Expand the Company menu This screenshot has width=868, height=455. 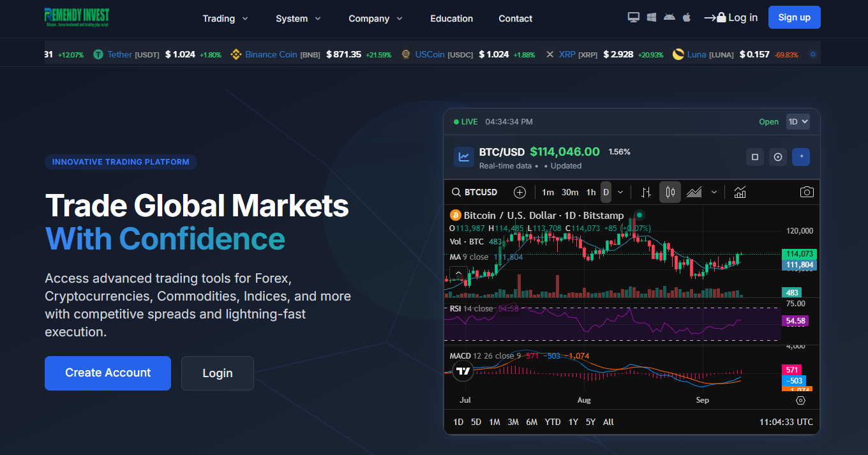[375, 19]
